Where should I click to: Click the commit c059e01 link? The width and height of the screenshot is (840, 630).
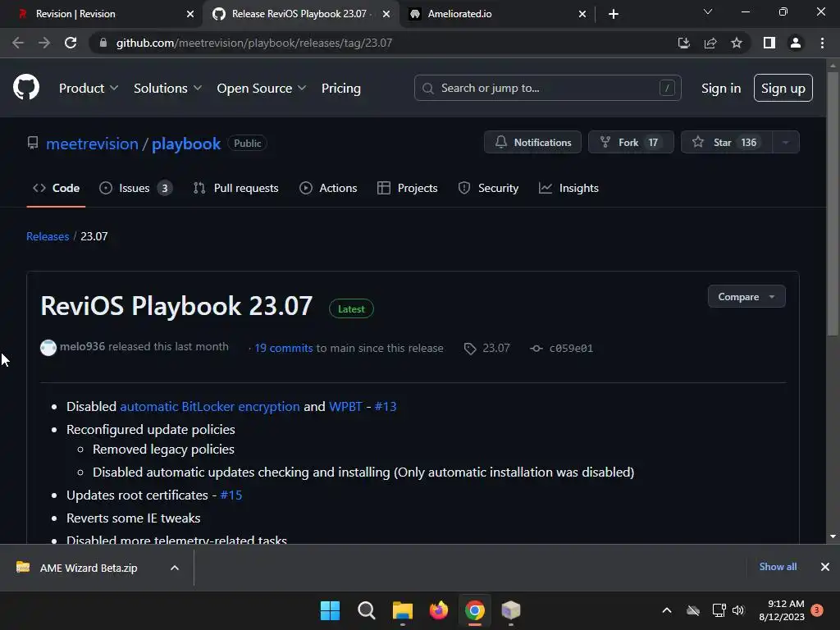click(571, 348)
